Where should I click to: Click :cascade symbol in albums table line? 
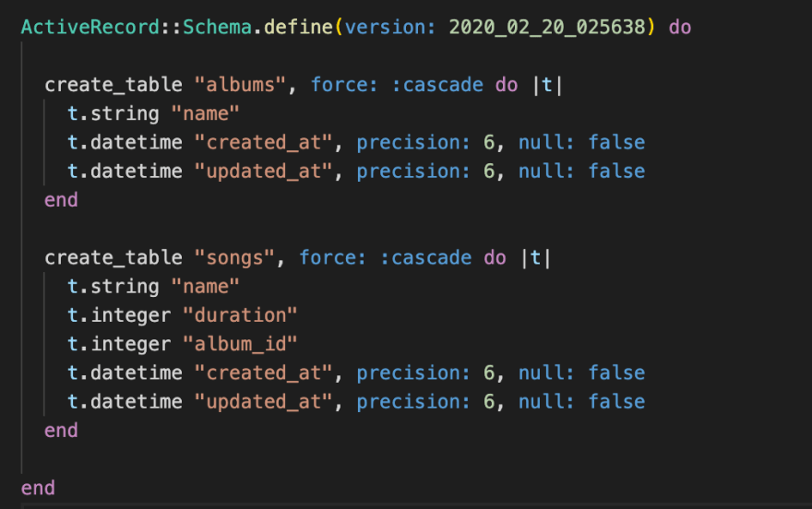[437, 84]
